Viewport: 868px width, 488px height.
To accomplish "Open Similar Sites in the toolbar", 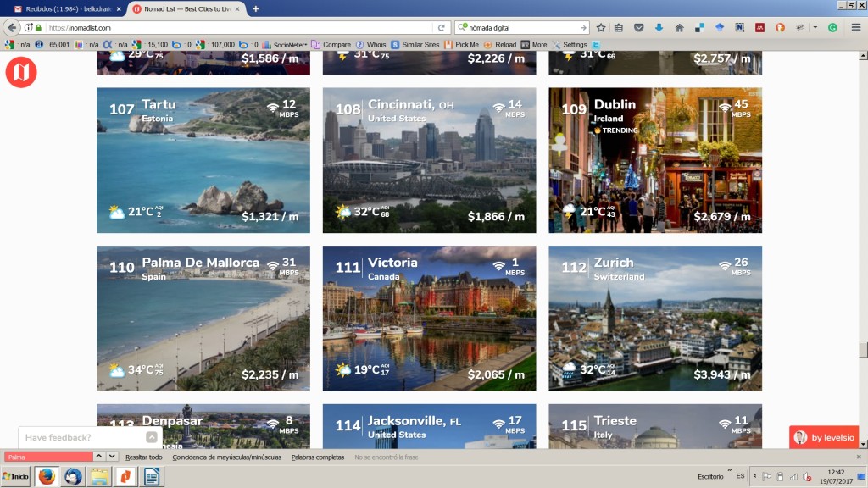I will pos(415,45).
